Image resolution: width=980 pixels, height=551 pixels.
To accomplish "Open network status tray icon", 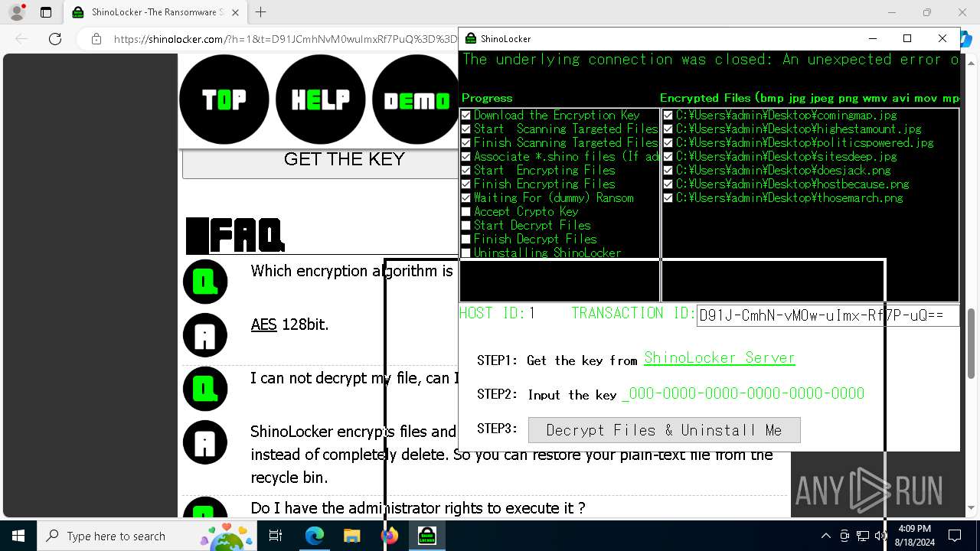I will click(863, 536).
